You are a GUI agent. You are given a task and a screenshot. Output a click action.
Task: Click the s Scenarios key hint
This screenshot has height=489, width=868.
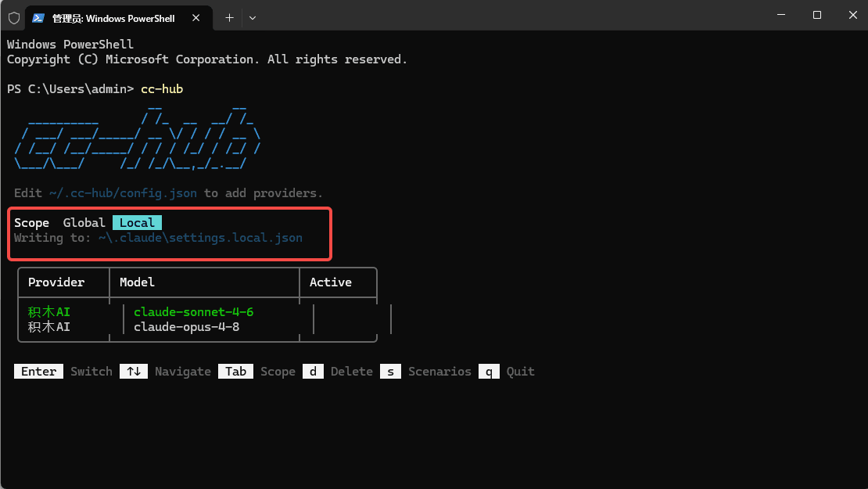pos(390,372)
